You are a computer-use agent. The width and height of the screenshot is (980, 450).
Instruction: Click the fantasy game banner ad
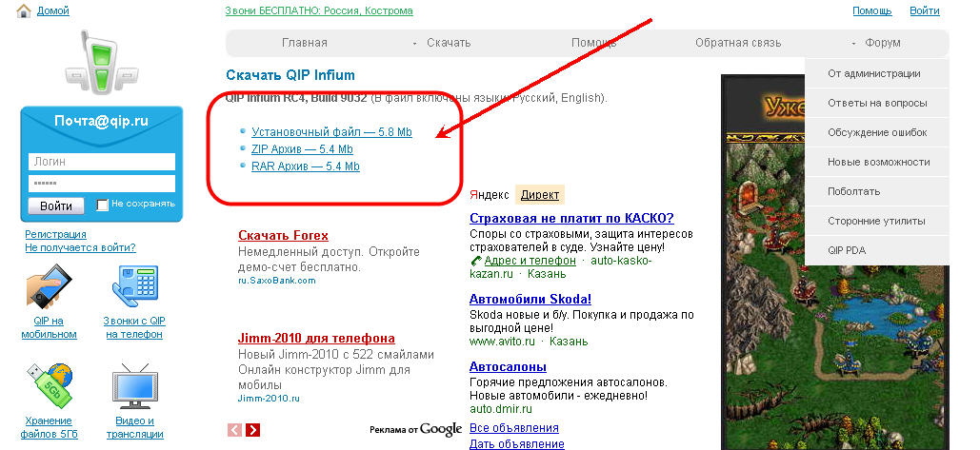835,263
